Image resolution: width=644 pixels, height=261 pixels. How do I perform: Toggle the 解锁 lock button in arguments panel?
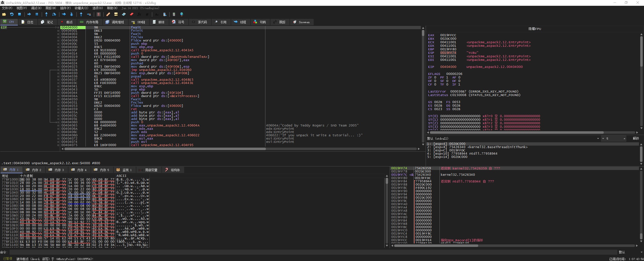(x=636, y=139)
